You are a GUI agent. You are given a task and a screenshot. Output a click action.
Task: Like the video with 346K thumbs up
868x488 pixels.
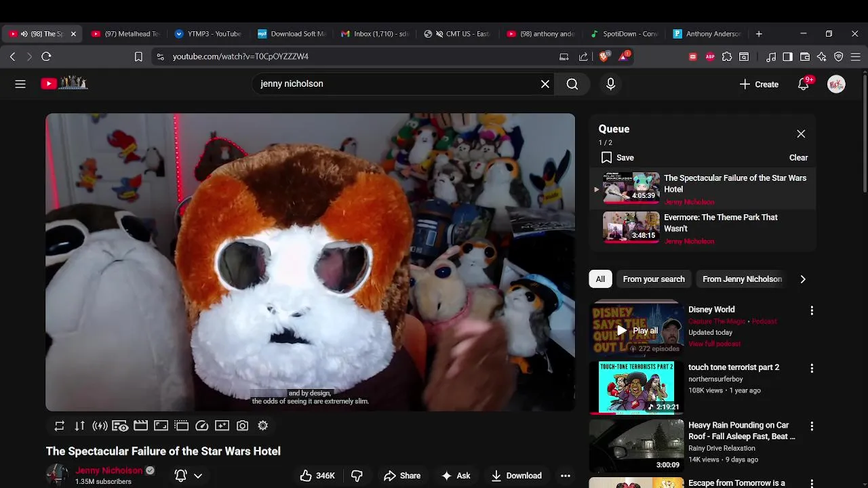coord(317,476)
